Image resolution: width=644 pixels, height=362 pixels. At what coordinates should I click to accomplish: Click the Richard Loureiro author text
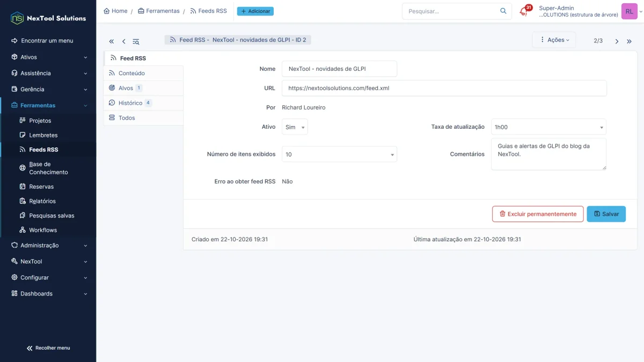coord(304,107)
